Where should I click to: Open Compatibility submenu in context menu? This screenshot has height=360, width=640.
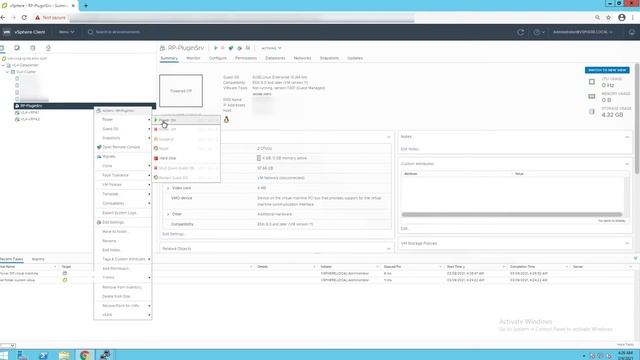[x=123, y=203]
